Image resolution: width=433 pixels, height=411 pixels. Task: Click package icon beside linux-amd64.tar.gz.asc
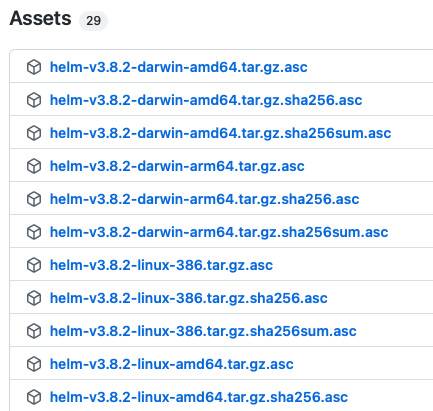34,364
